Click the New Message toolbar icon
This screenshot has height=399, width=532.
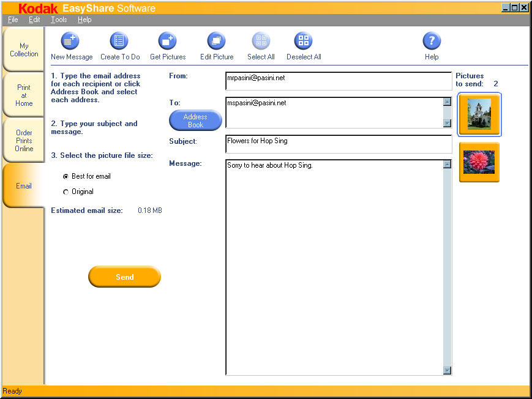pos(71,42)
